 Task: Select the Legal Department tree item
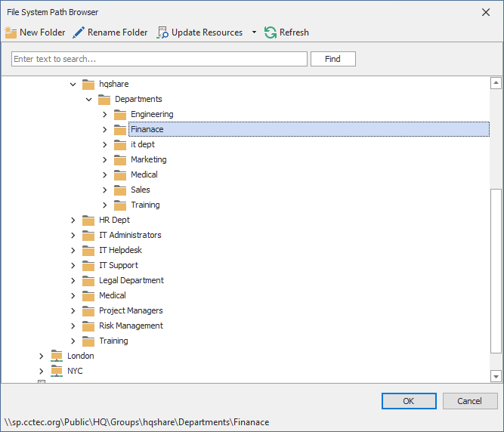131,280
